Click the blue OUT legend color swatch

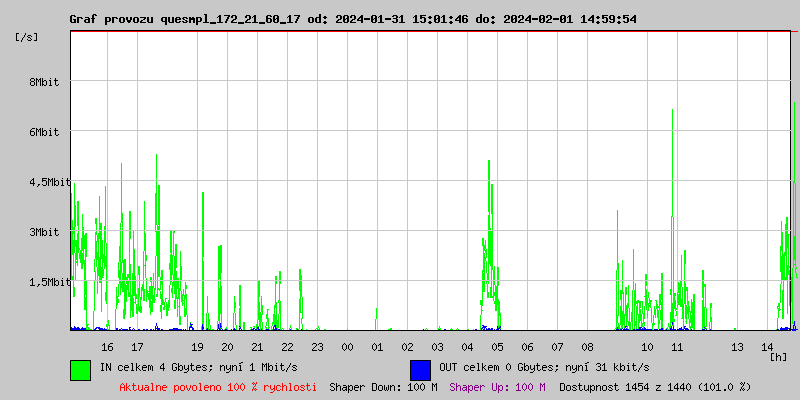pos(420,369)
